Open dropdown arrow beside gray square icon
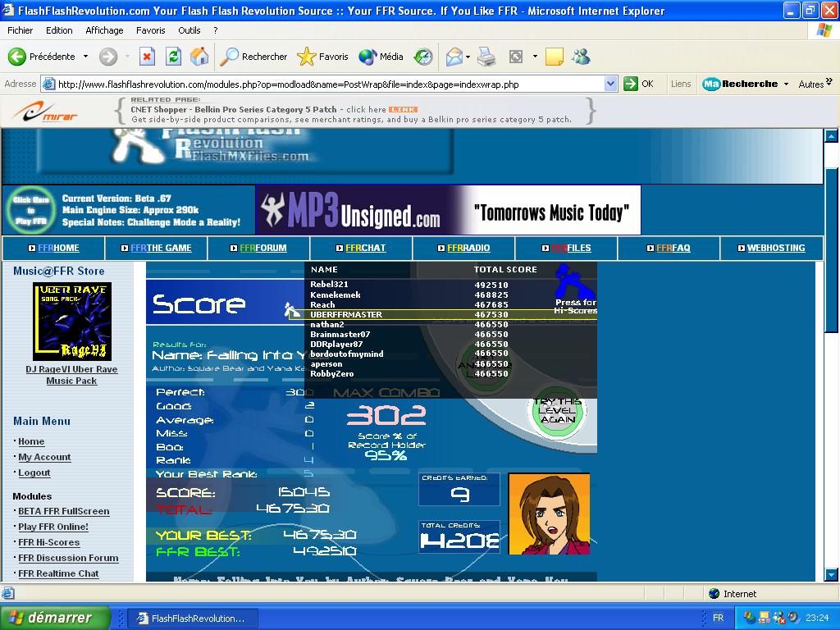 point(534,57)
